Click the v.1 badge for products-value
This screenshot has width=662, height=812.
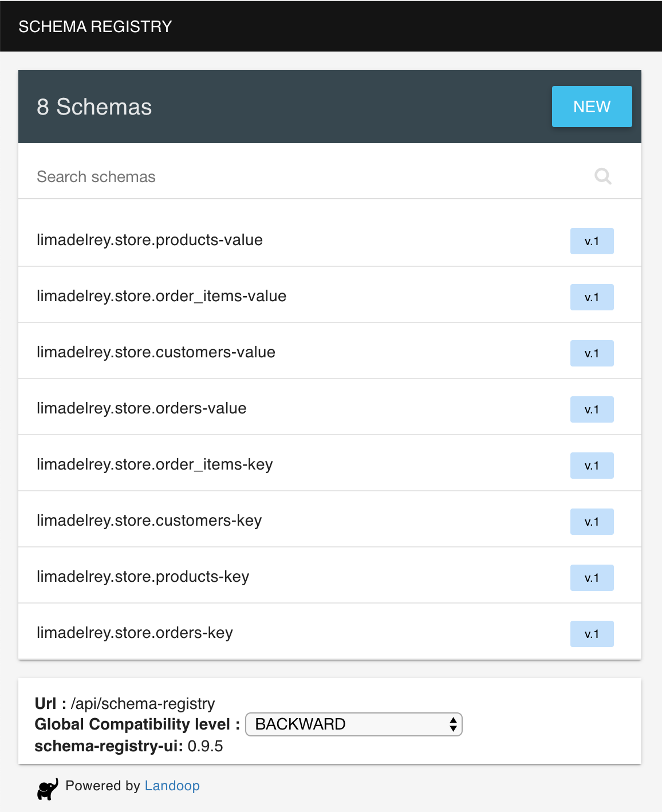pyautogui.click(x=592, y=241)
